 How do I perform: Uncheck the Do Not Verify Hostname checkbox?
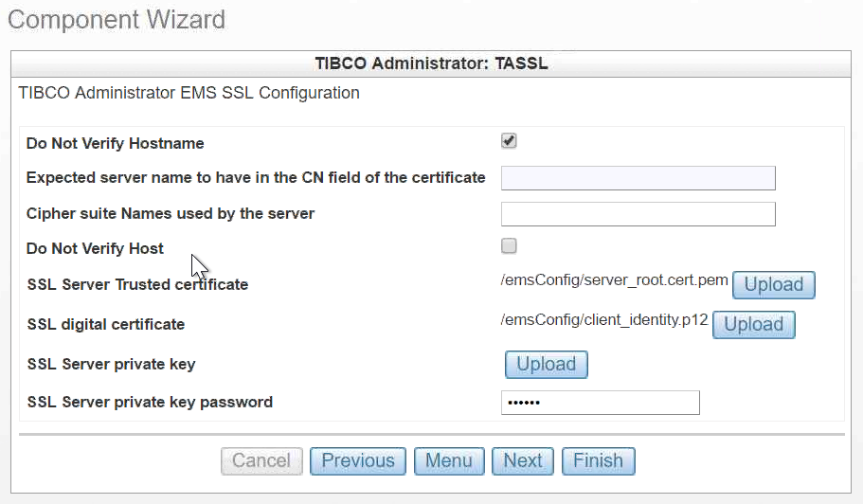coord(509,141)
